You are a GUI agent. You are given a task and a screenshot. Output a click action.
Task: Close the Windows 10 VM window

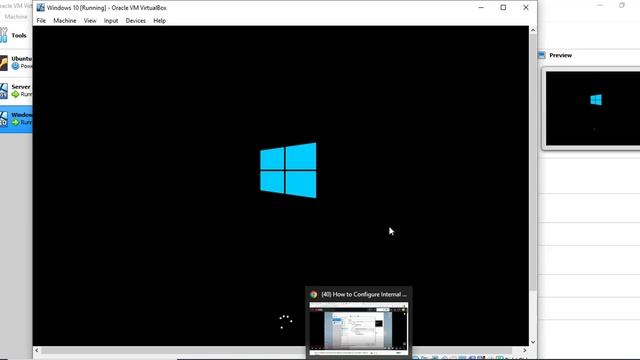pos(526,7)
